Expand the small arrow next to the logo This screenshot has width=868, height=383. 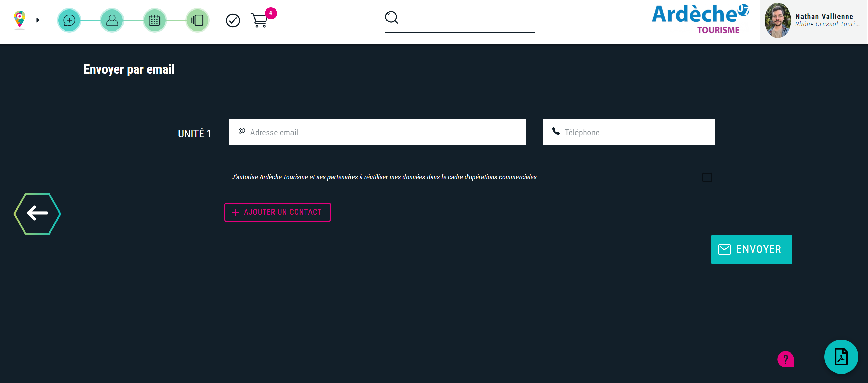click(x=38, y=20)
